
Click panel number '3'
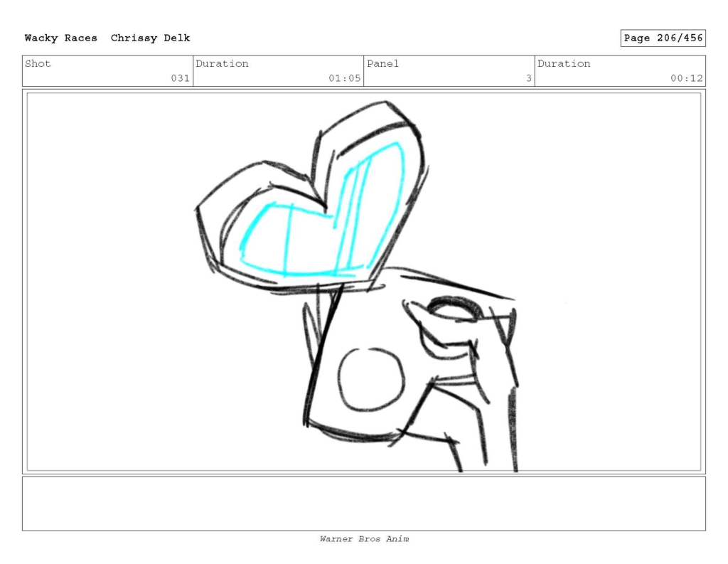click(x=529, y=78)
